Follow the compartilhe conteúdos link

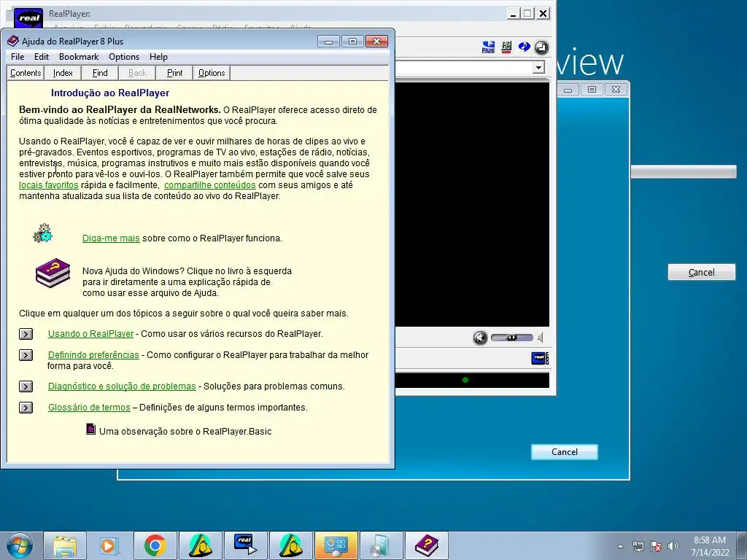click(210, 185)
